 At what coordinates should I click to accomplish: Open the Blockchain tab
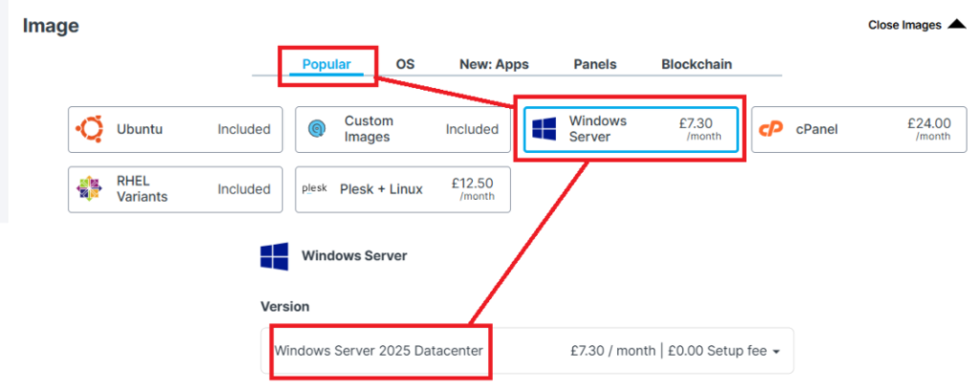696,65
